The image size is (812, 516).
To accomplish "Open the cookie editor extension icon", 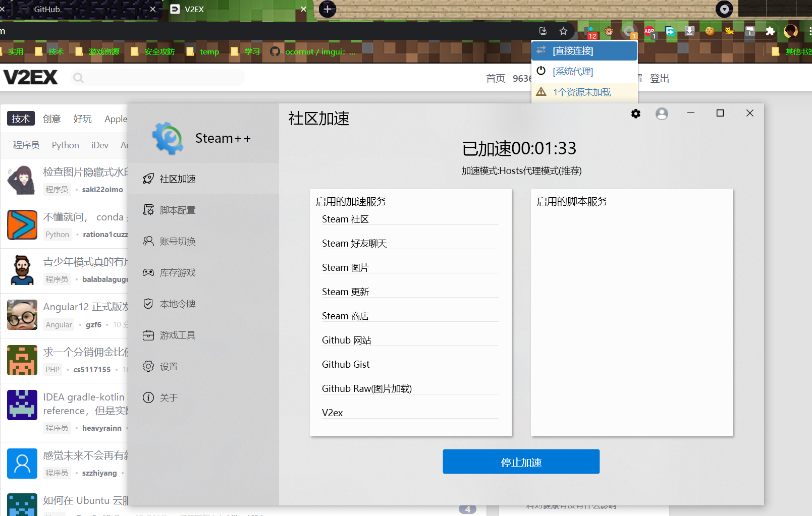I will [710, 31].
